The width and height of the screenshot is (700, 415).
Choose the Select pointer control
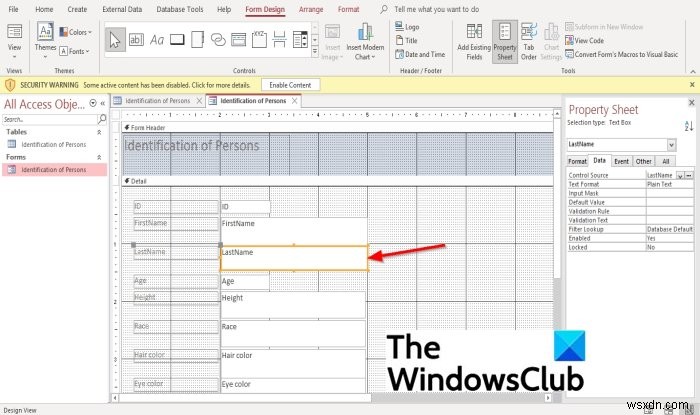pyautogui.click(x=115, y=40)
